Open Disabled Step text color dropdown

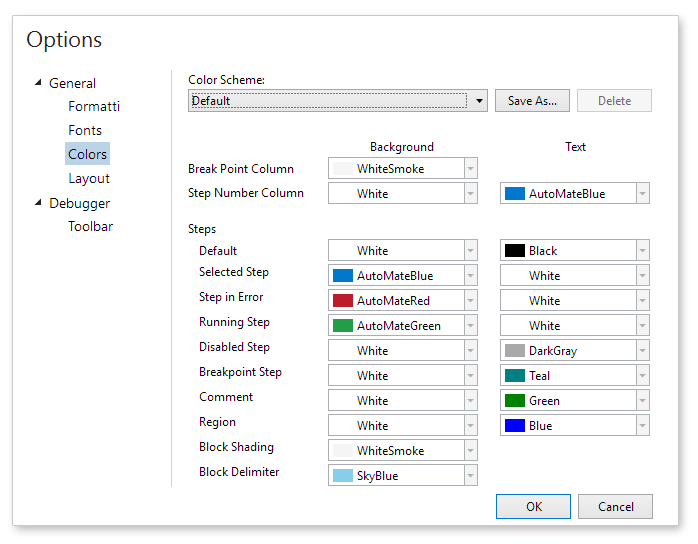(642, 351)
